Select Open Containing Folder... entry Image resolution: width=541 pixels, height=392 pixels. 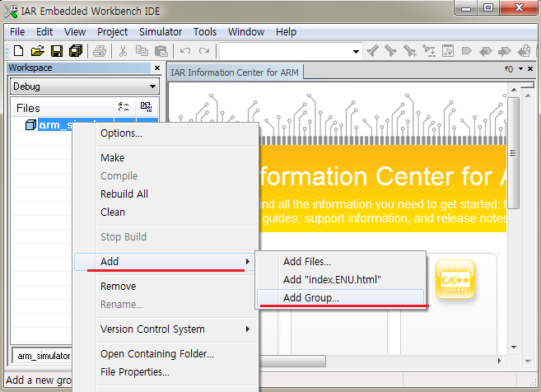(x=166, y=353)
